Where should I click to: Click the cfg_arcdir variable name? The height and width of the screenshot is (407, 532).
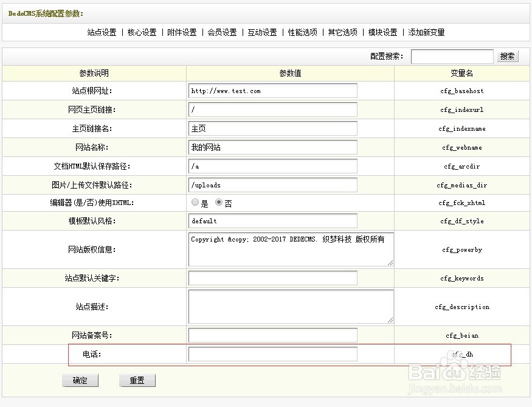pyautogui.click(x=461, y=166)
